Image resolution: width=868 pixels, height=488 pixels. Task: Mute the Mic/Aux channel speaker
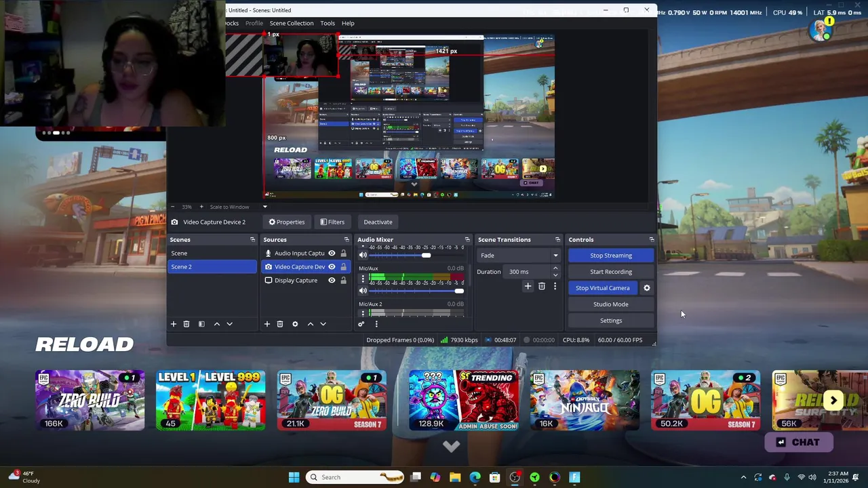click(x=363, y=291)
